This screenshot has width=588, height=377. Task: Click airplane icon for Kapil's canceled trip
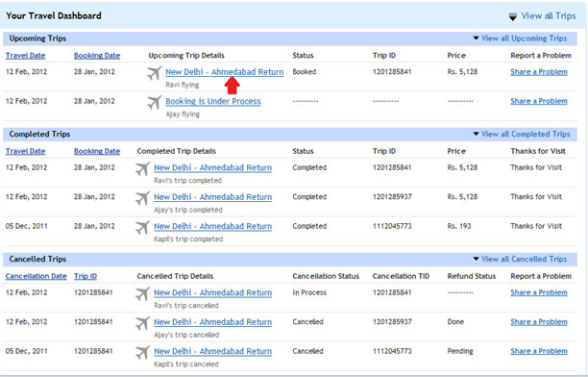[142, 353]
